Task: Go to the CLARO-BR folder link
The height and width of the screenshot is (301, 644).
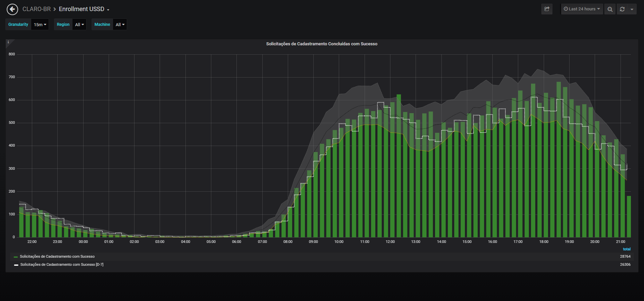Action: 37,9
